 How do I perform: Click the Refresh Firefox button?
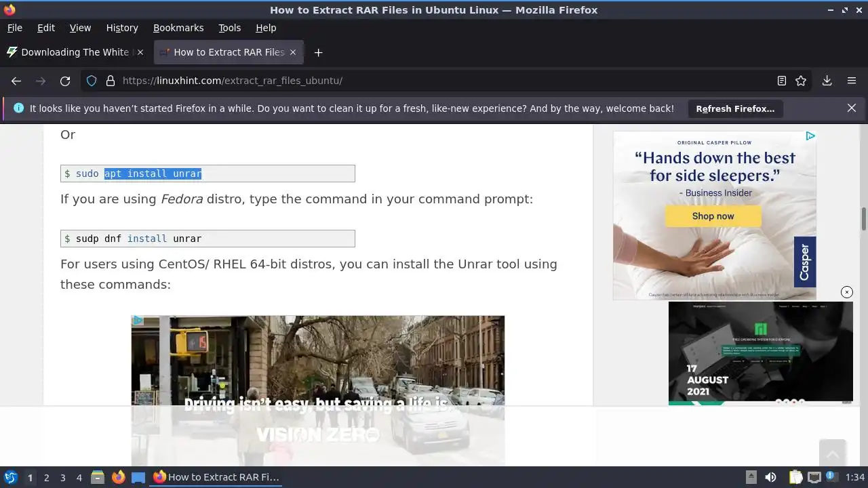point(735,108)
